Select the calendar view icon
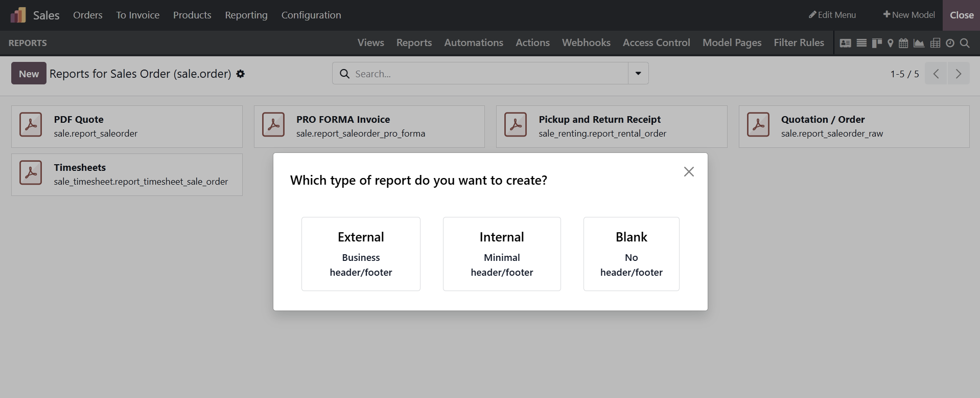Screen dimensions: 980x398 coord(903,43)
